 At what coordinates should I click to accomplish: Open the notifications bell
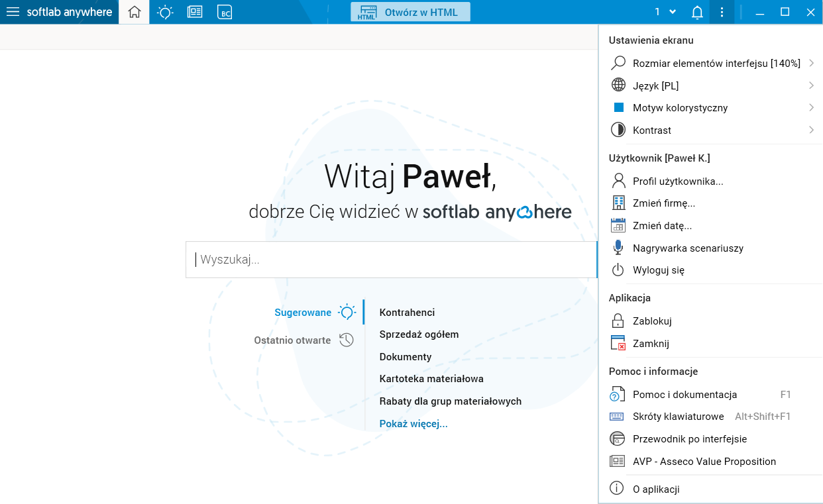click(697, 12)
